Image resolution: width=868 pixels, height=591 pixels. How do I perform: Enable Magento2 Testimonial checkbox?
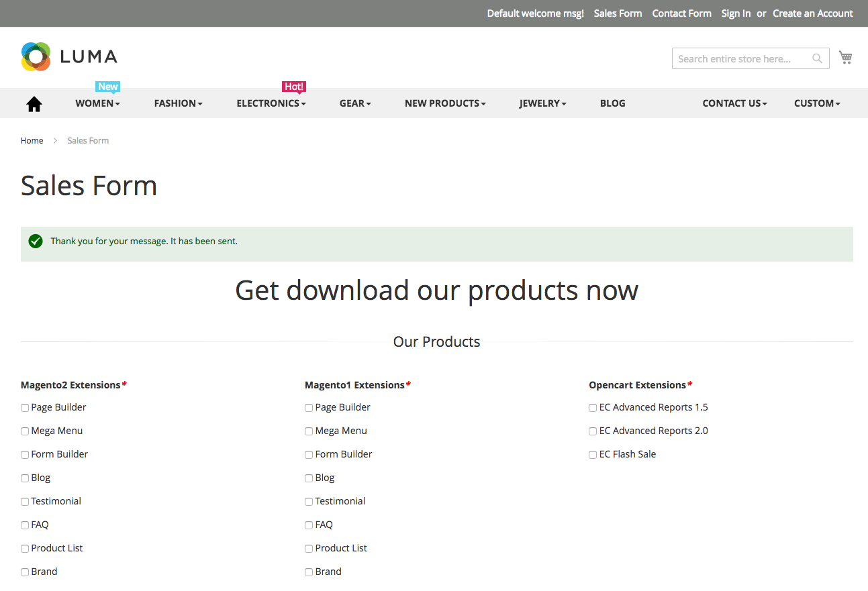[x=25, y=502]
